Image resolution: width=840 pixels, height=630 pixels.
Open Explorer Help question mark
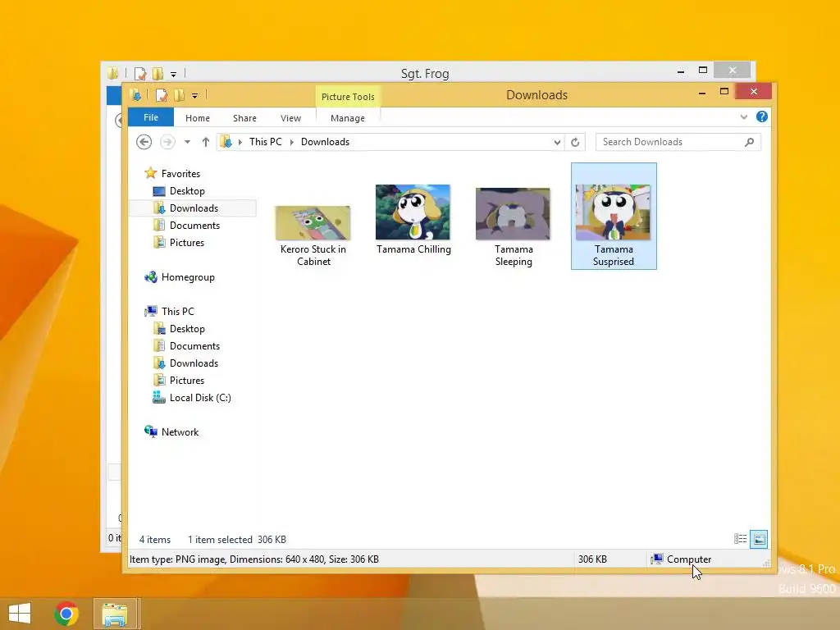761,116
